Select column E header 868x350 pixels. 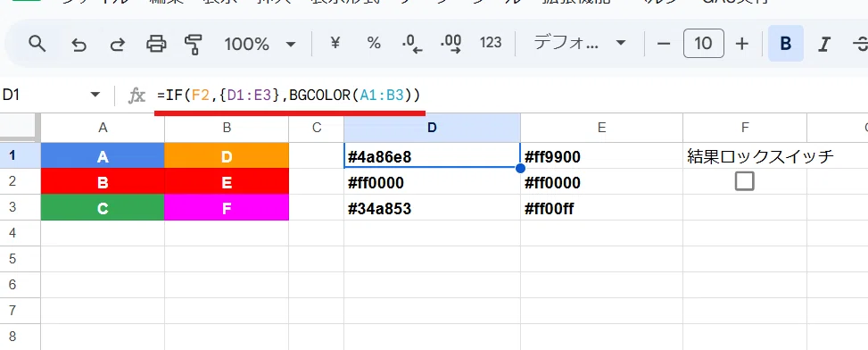click(601, 128)
